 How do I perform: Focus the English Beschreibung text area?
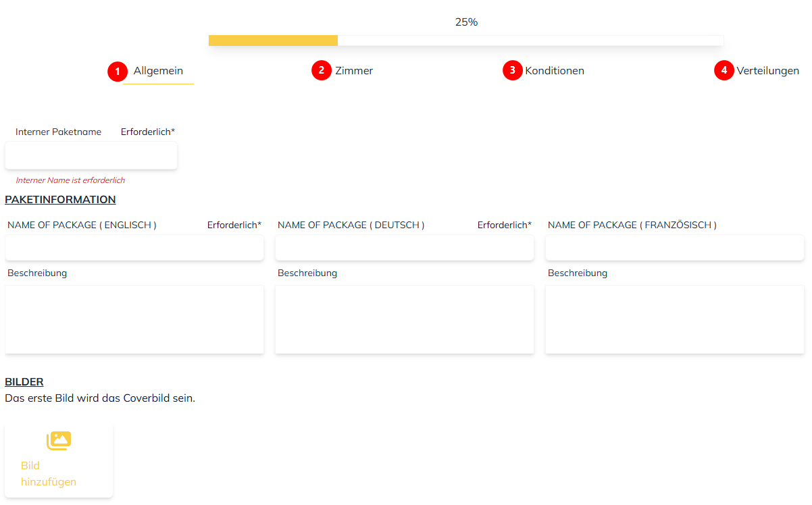pos(134,319)
